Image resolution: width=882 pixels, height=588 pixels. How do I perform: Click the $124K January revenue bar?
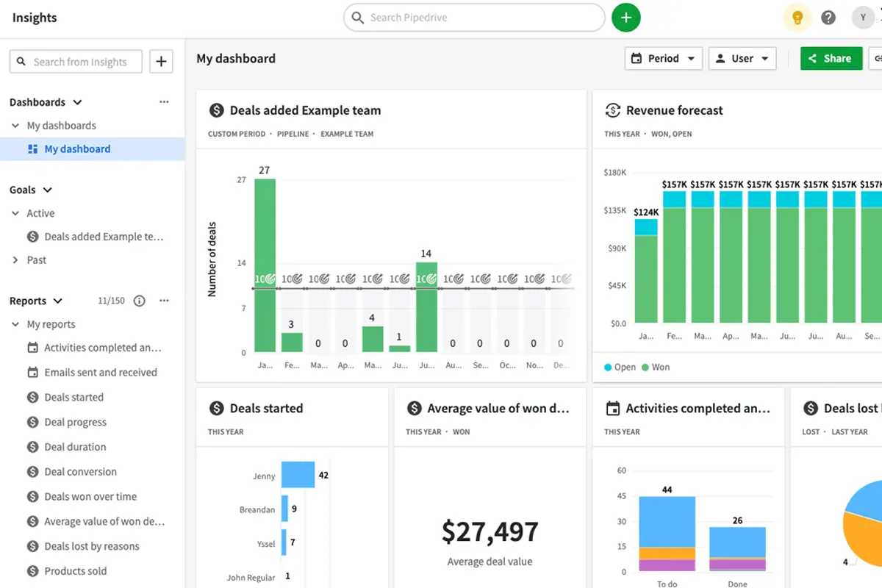point(646,270)
